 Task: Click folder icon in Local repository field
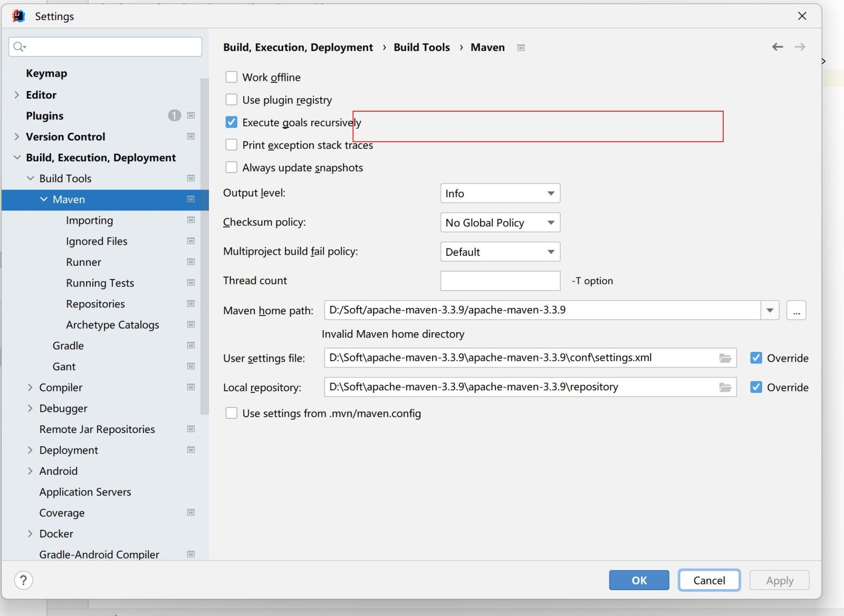[725, 387]
